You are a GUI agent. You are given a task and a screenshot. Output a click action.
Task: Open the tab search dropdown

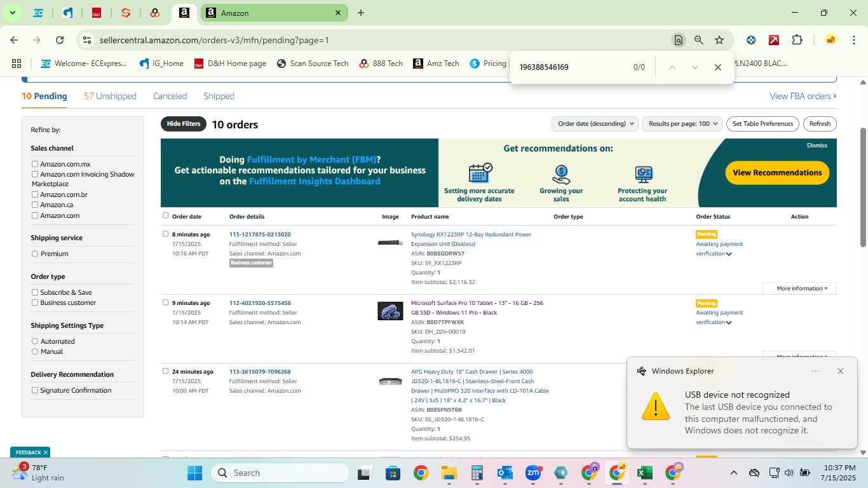point(12,13)
